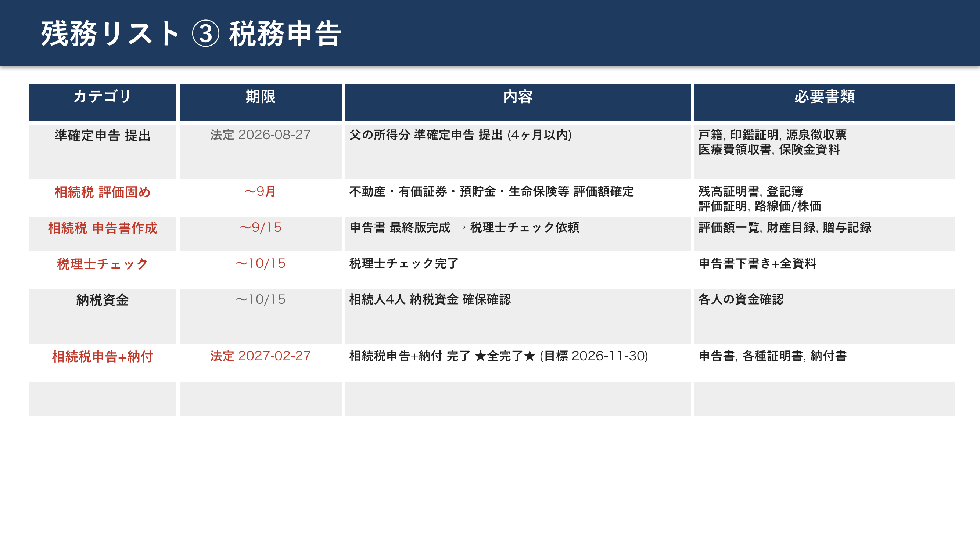
Task: Select the 税理士チェック category cell
Action: click(103, 264)
